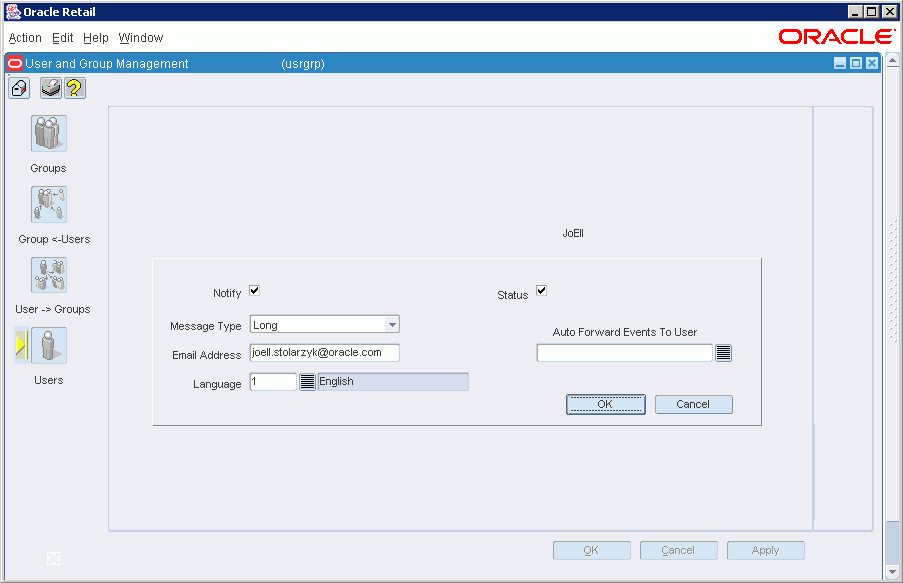Click the Users label in sidebar
This screenshot has height=583, width=903.
pyautogui.click(x=48, y=380)
